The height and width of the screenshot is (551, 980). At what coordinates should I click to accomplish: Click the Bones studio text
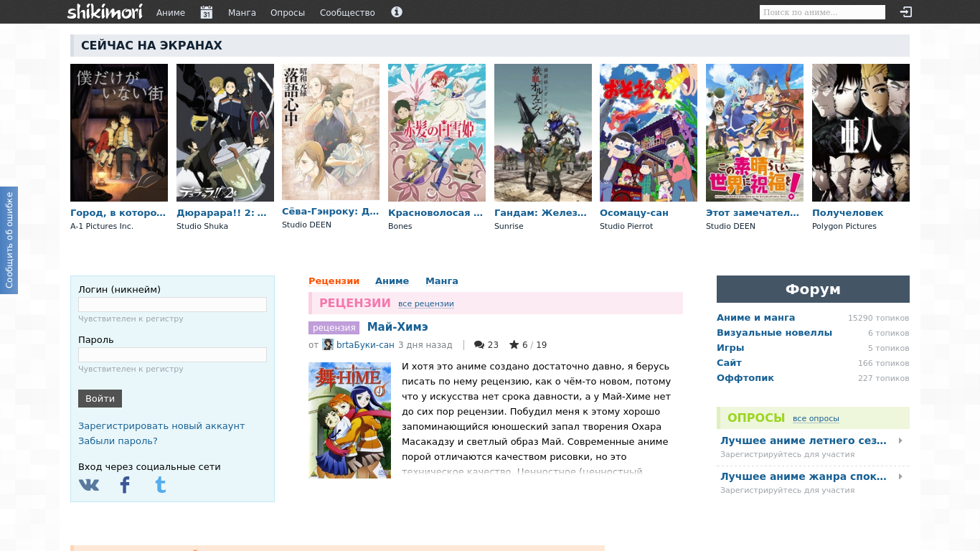coord(400,227)
